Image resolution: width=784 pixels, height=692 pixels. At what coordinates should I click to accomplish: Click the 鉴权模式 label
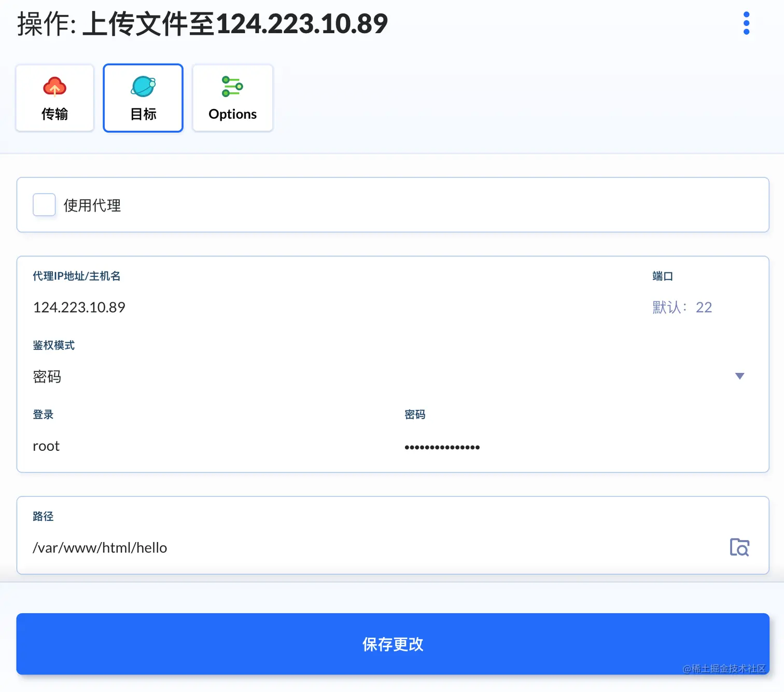coord(54,345)
